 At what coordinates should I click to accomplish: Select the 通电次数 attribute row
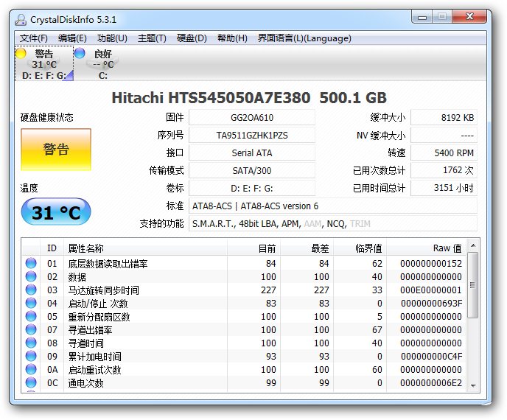tap(245, 382)
